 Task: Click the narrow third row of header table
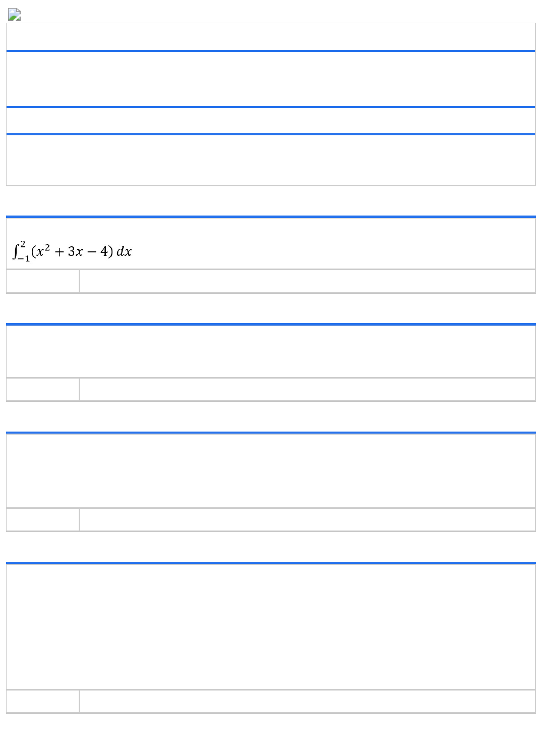(270, 121)
